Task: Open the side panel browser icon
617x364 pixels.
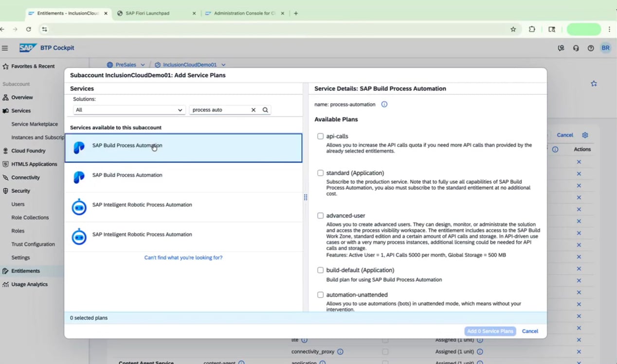Action: click(552, 29)
